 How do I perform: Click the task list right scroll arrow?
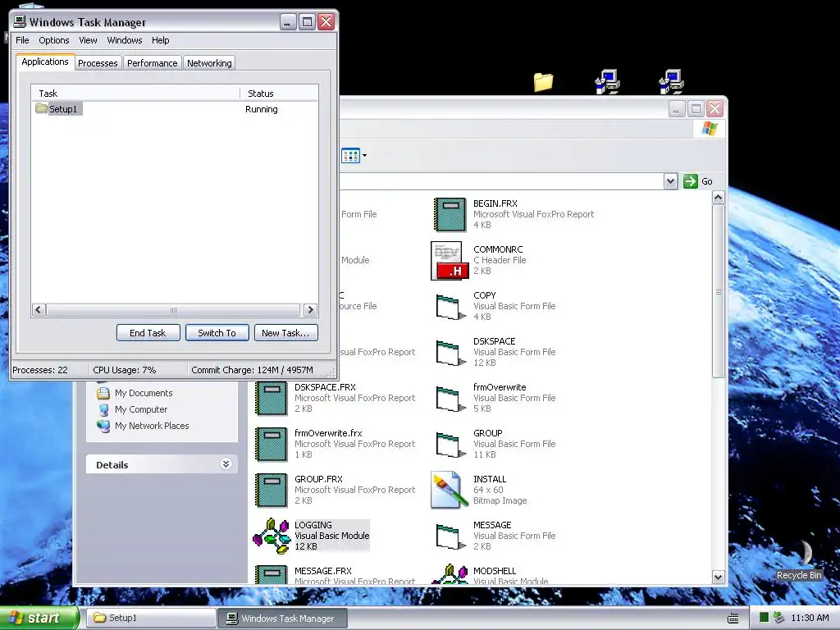click(310, 309)
